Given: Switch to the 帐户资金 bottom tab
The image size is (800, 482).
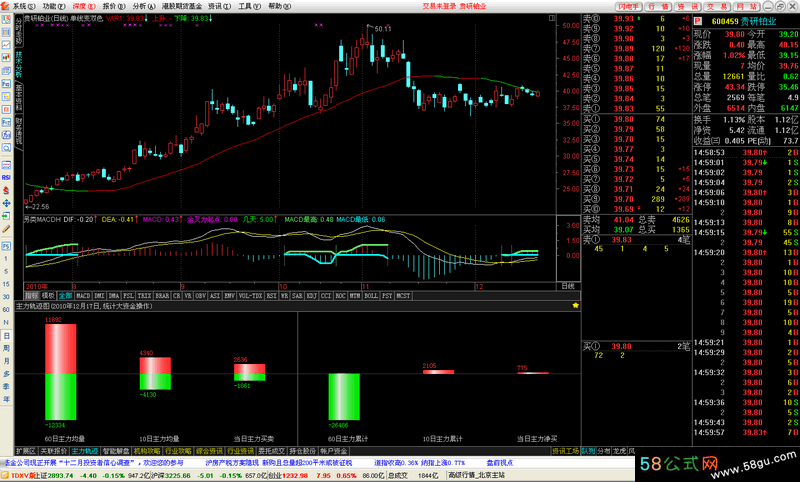Looking at the screenshot, I should tap(334, 451).
